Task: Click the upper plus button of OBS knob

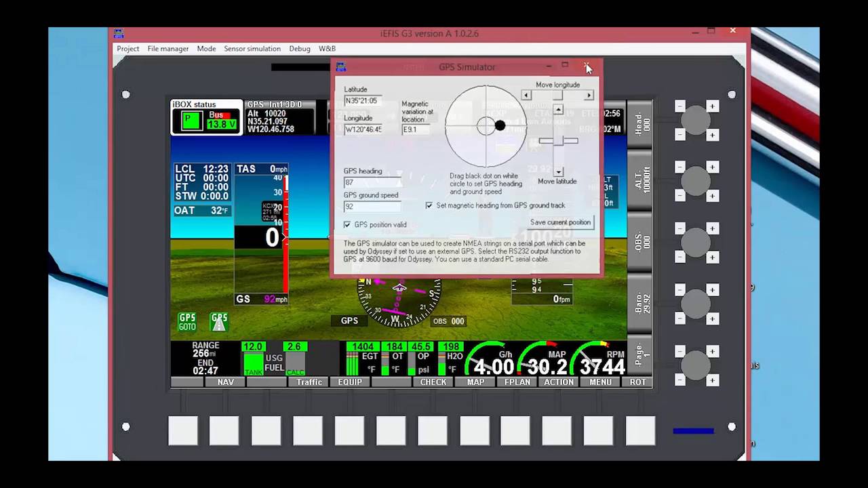Action: (x=712, y=228)
